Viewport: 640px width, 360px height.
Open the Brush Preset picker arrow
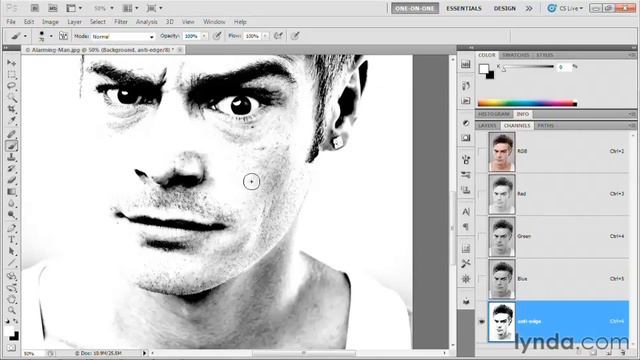[x=51, y=36]
